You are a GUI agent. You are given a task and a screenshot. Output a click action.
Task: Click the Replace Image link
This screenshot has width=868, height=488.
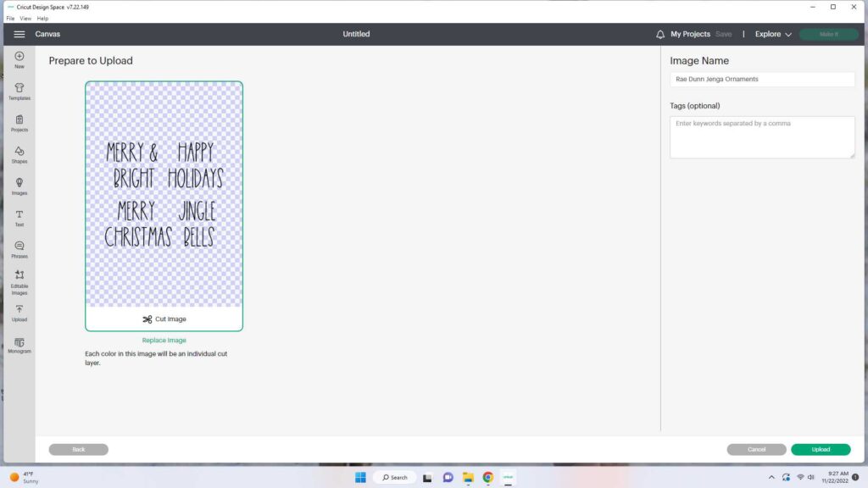coord(164,341)
